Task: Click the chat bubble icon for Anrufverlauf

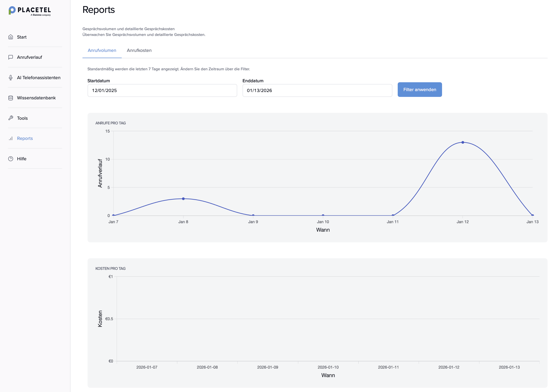Action: pos(11,57)
